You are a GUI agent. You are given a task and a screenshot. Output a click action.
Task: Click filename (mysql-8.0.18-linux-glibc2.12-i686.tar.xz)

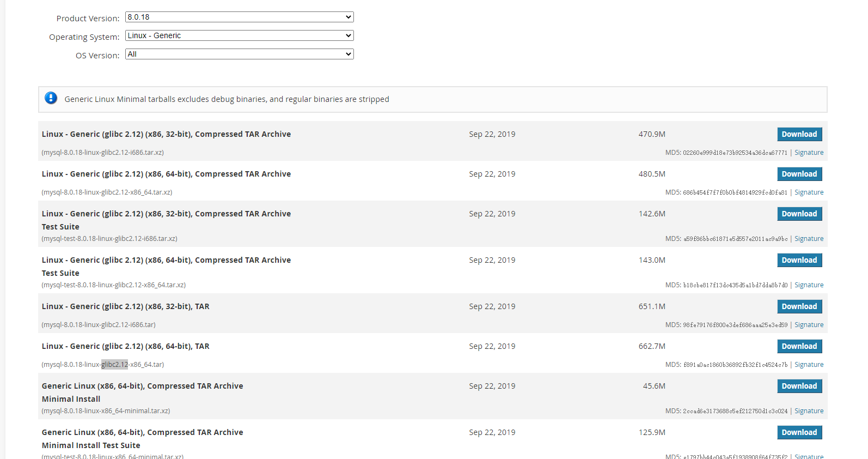click(103, 153)
